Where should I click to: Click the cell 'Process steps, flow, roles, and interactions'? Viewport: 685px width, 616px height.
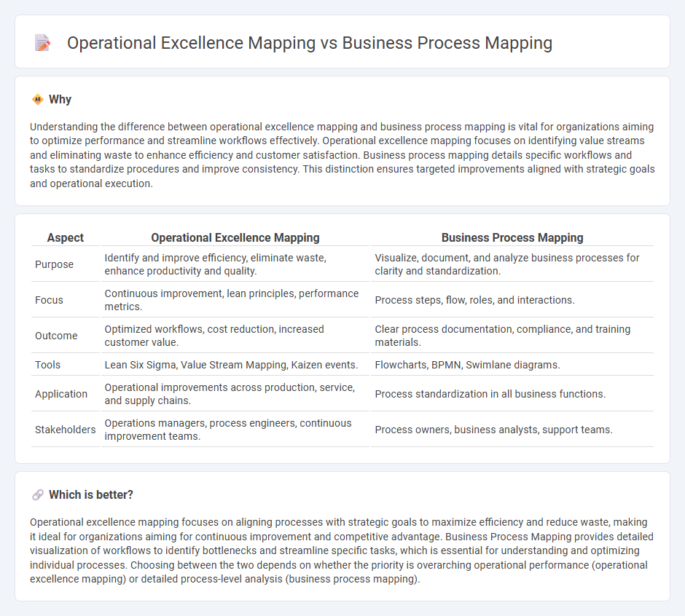click(512, 300)
